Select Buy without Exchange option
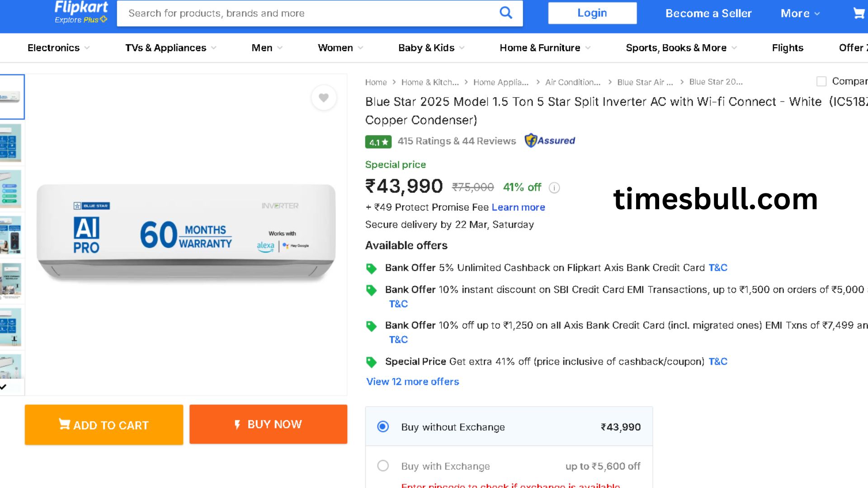Viewport: 868px width, 488px height. (383, 427)
